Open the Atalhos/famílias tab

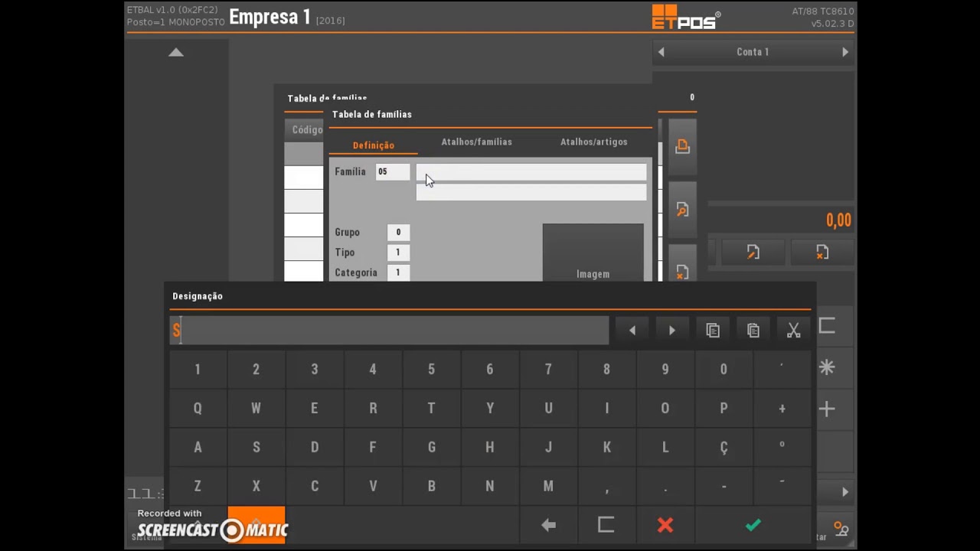[x=477, y=142]
